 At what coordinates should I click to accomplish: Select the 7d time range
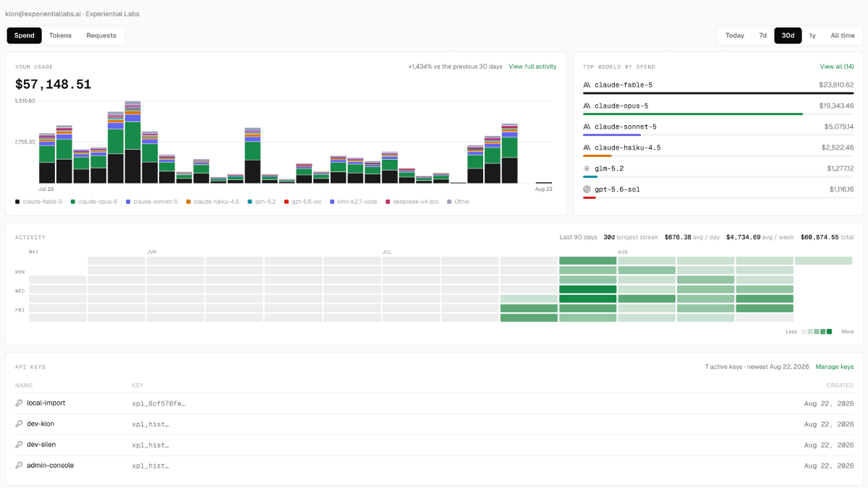pyautogui.click(x=762, y=35)
